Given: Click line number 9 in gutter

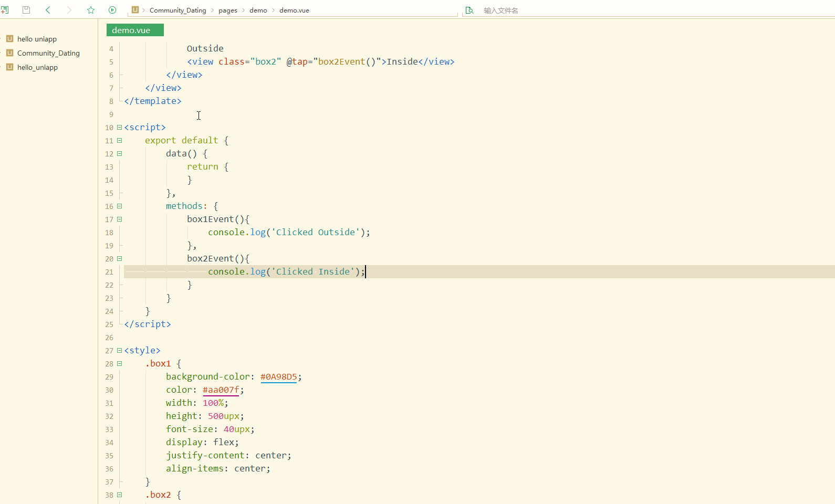Looking at the screenshot, I should [111, 114].
